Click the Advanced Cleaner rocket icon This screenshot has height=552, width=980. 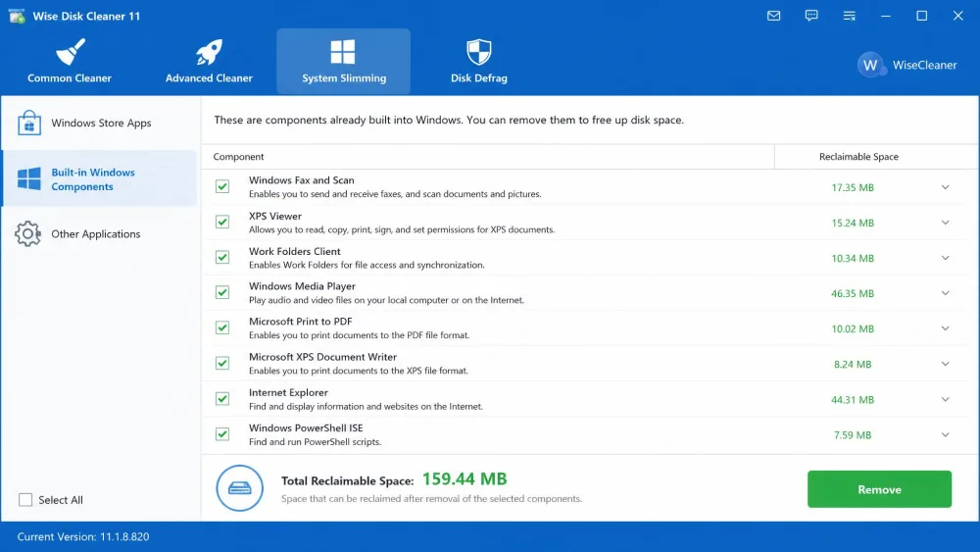[209, 52]
